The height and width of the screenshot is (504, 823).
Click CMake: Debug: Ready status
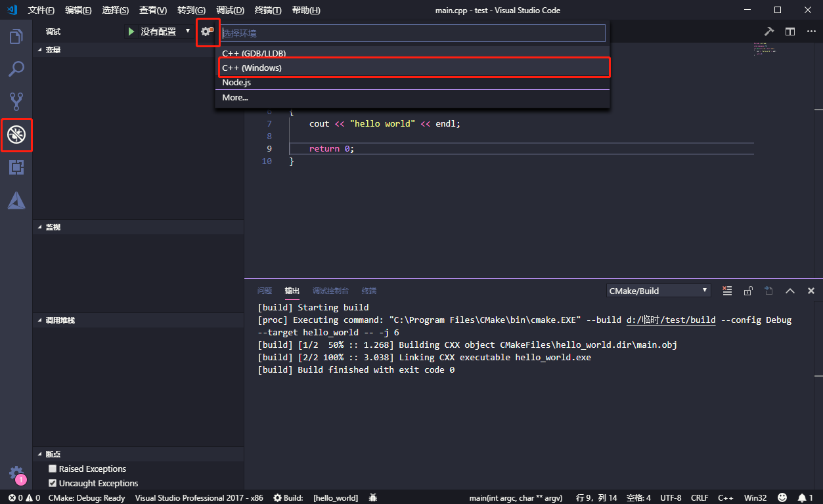pos(87,498)
